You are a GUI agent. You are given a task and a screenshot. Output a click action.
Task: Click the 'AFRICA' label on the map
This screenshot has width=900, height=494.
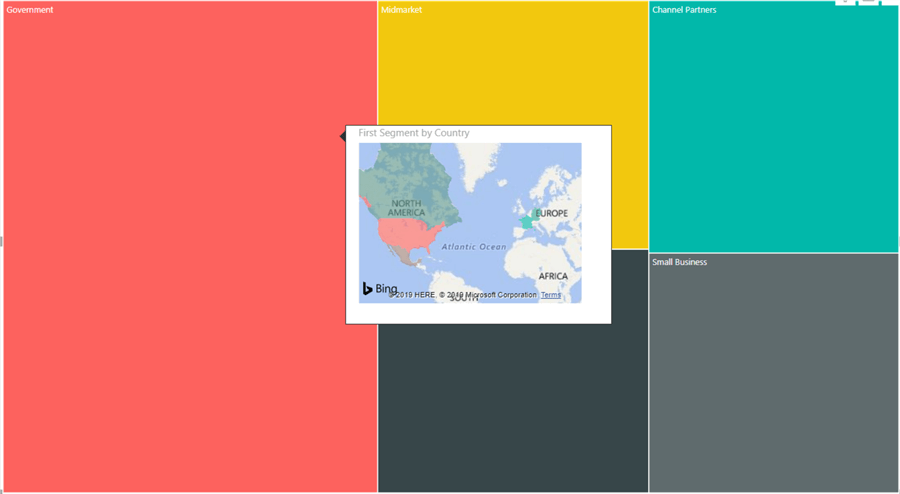pos(553,276)
